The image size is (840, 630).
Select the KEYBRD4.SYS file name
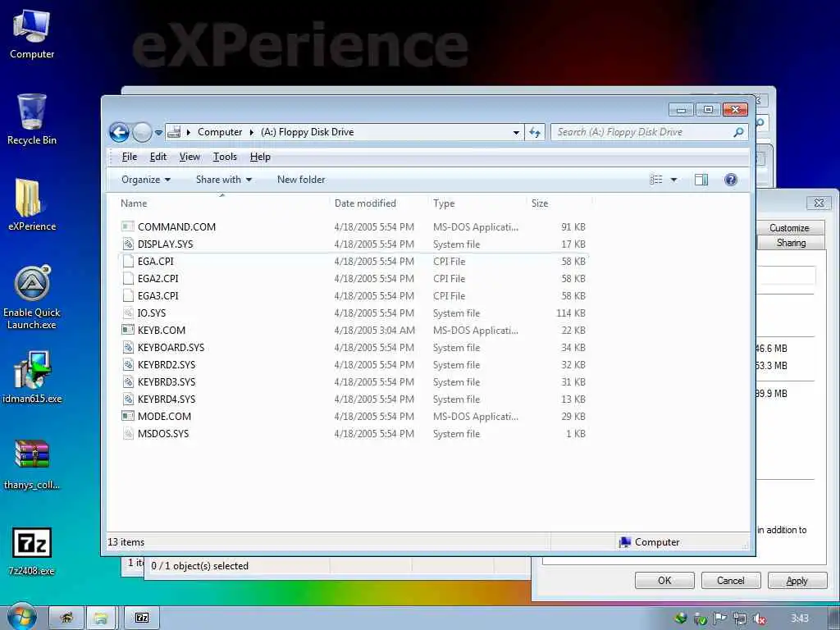[x=167, y=399]
